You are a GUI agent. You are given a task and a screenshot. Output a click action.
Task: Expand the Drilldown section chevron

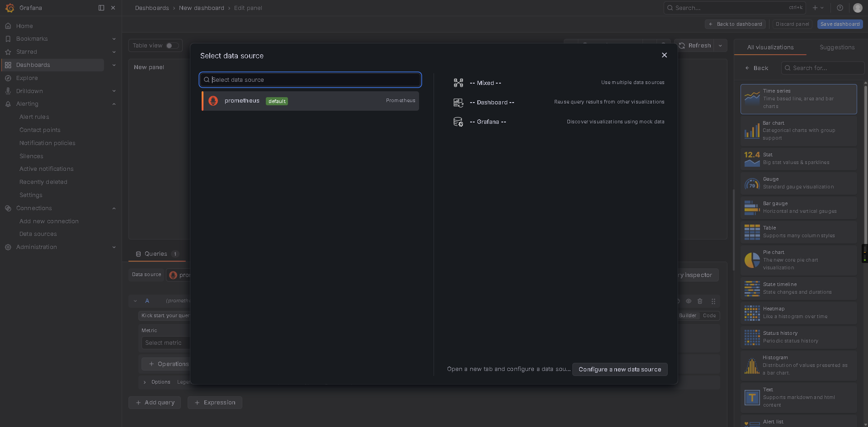(114, 91)
